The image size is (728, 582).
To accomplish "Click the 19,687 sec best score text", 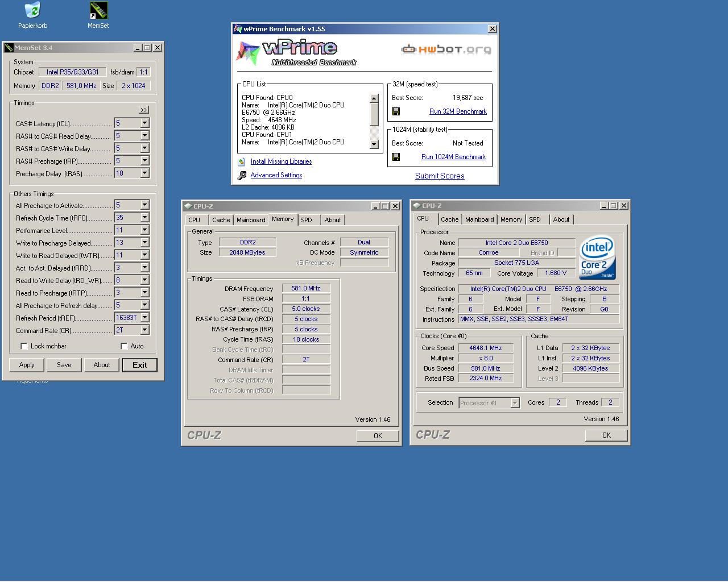I will [468, 98].
